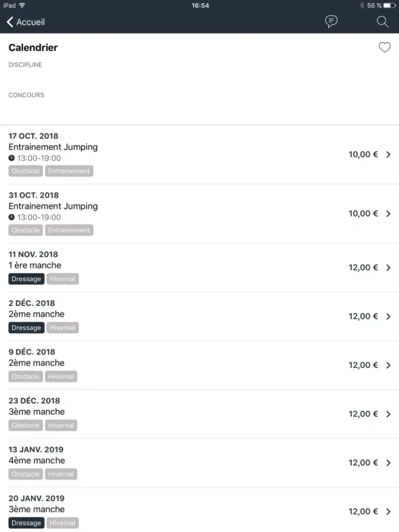
Task: Expand the 11 Nov. 2018 entry chevron
Action: tap(388, 268)
